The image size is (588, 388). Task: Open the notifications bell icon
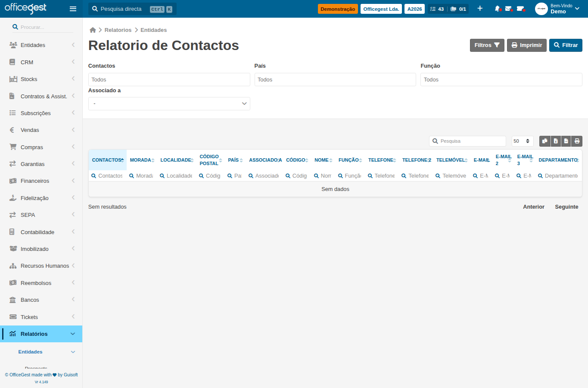pos(498,9)
